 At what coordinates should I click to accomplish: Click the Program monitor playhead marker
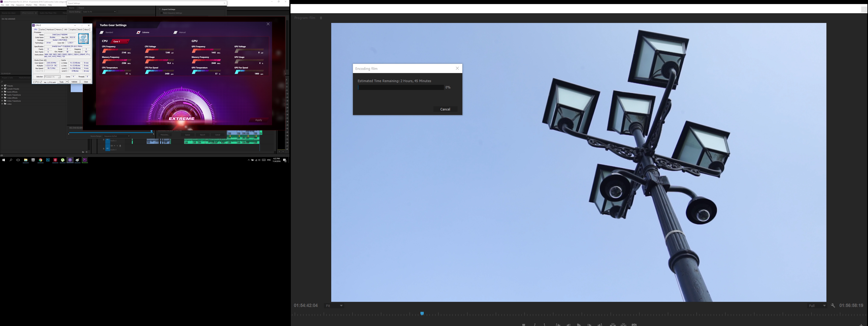[x=422, y=313]
